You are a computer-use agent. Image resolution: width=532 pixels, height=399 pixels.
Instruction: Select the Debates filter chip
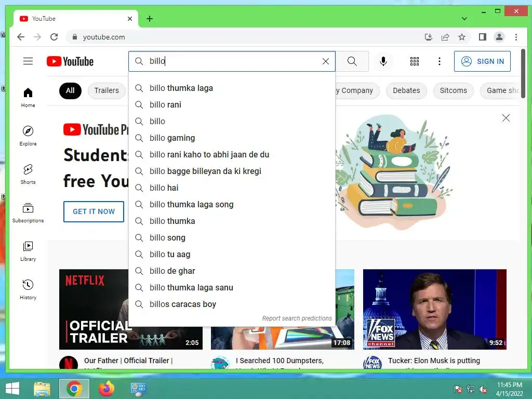pyautogui.click(x=406, y=90)
